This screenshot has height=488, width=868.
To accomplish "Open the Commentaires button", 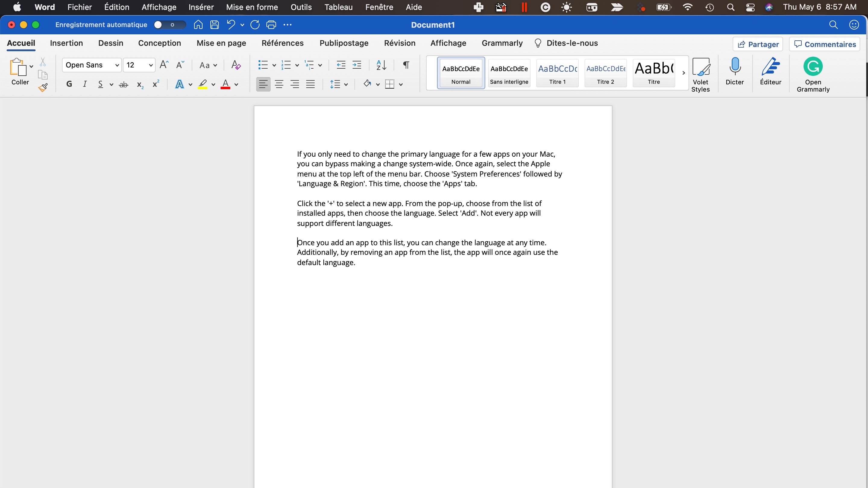I will (x=825, y=44).
